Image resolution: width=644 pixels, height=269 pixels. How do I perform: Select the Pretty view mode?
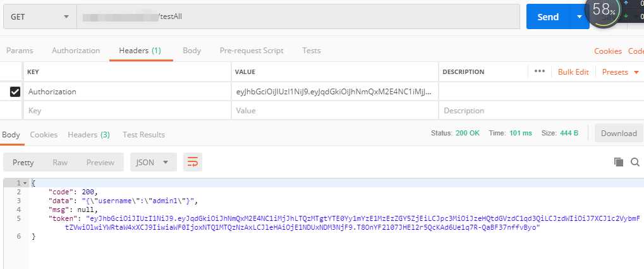23,163
